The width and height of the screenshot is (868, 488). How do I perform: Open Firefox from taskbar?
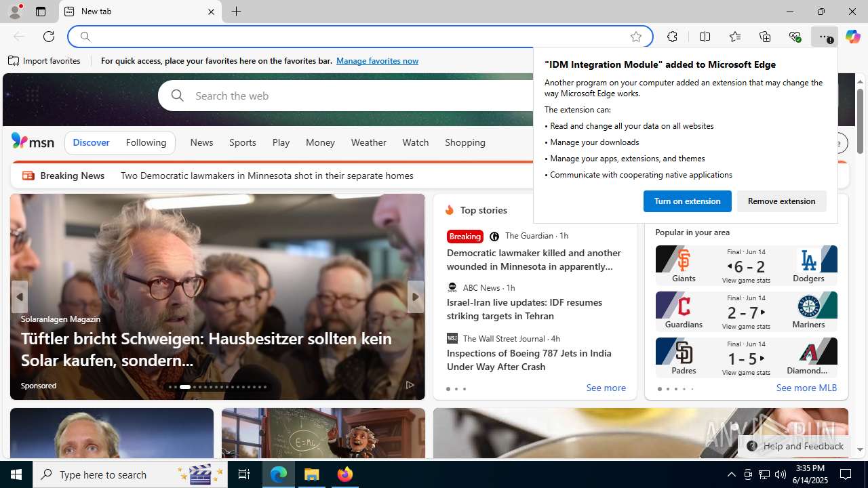click(x=345, y=474)
